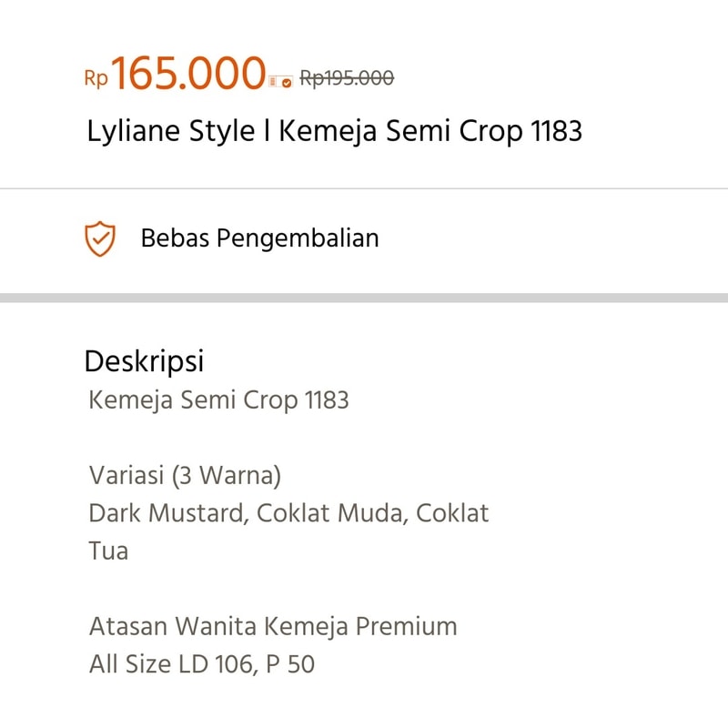Tap the line Atasan Wanita Kemeja Premium
This screenshot has width=728, height=728.
click(273, 626)
